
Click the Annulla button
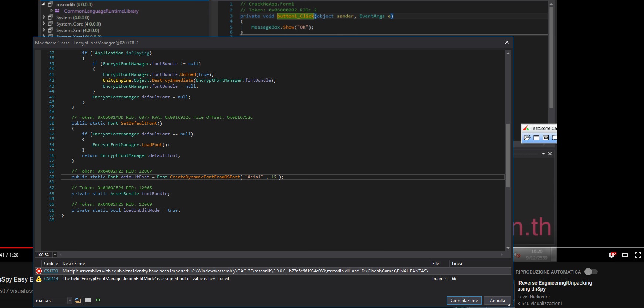(x=497, y=301)
